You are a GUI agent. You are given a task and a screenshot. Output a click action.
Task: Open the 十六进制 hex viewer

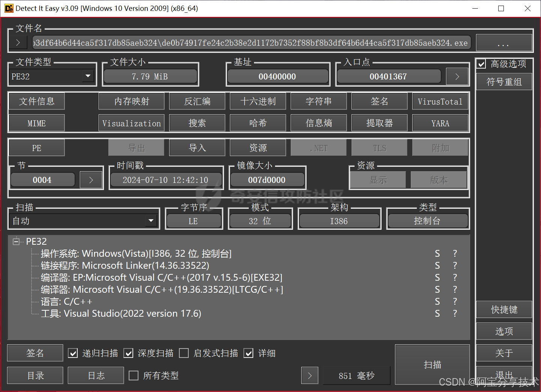(x=258, y=101)
